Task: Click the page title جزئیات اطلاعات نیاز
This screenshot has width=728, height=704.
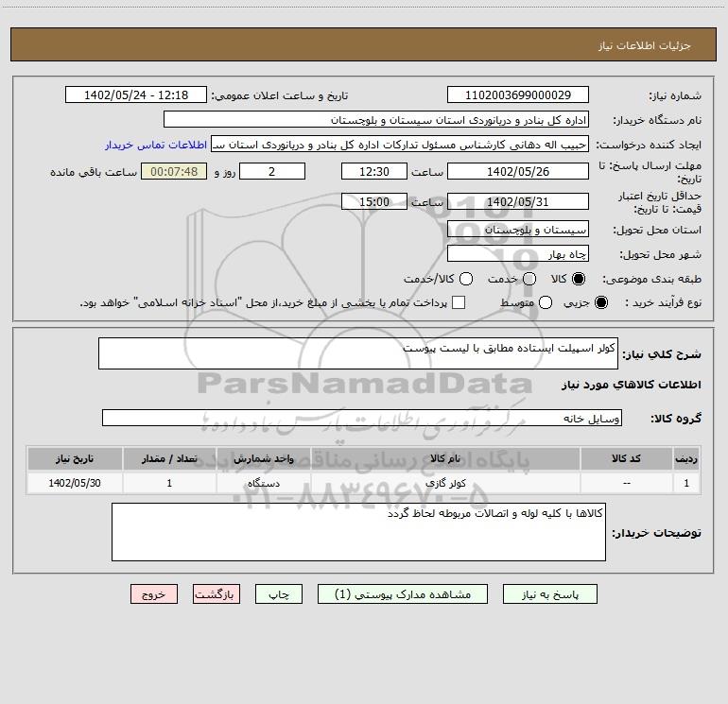Action: [x=645, y=45]
